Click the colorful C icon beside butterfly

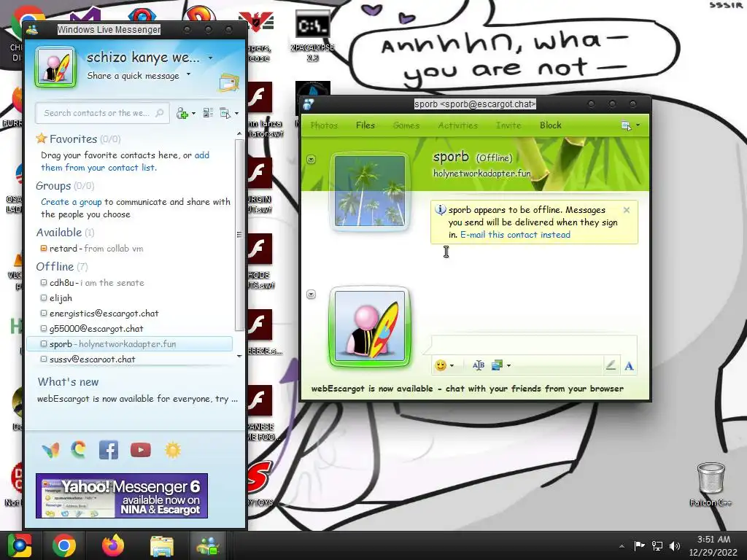point(79,450)
